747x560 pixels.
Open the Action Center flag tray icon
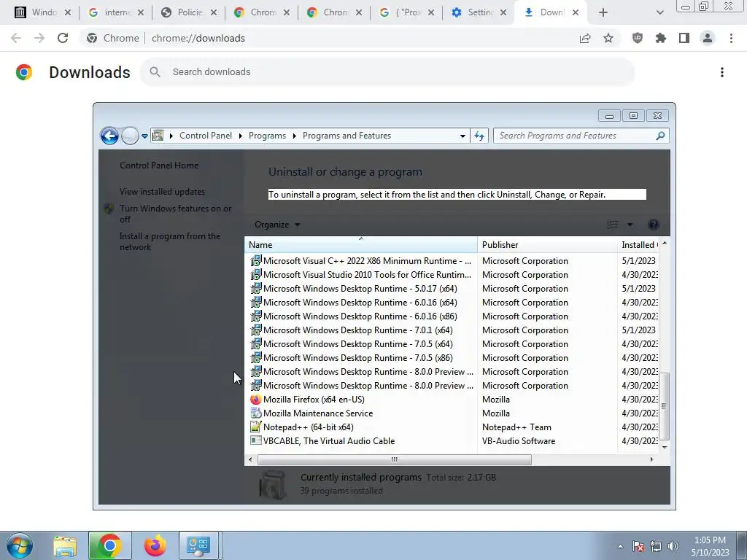pos(638,546)
